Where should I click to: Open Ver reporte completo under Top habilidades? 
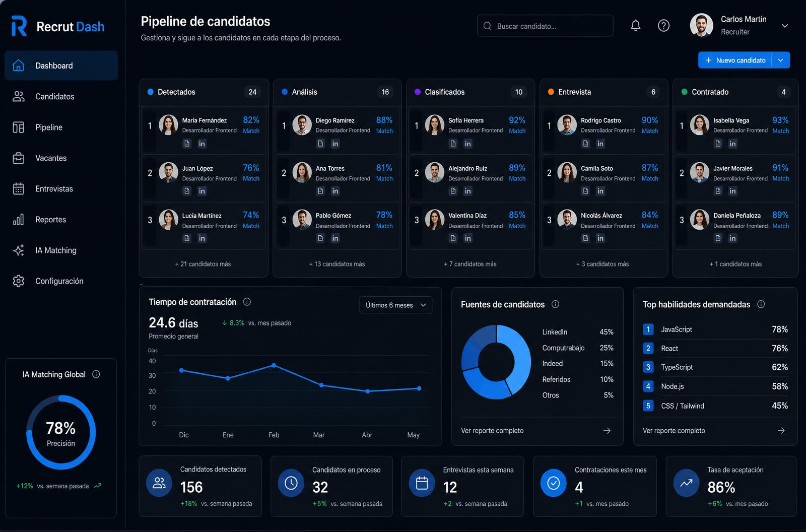coord(714,430)
